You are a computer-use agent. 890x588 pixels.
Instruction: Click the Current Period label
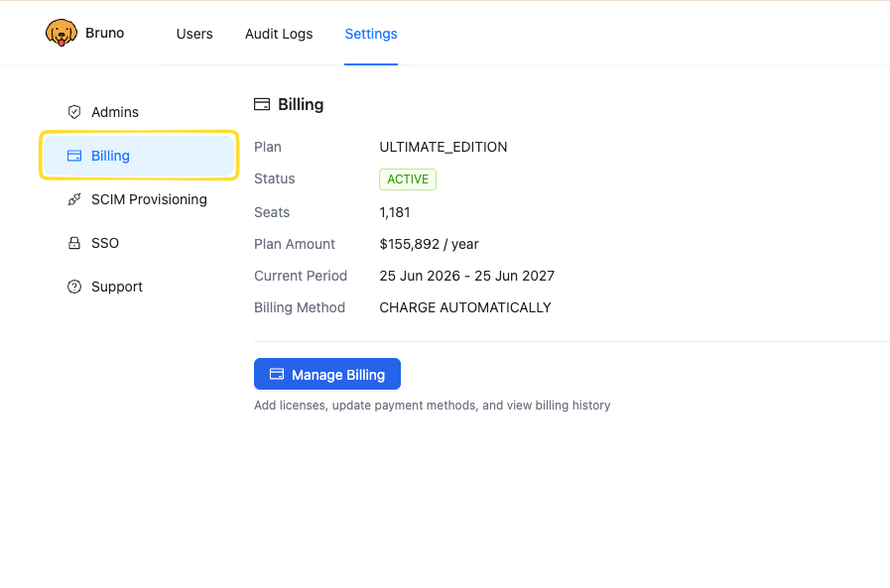[301, 276]
